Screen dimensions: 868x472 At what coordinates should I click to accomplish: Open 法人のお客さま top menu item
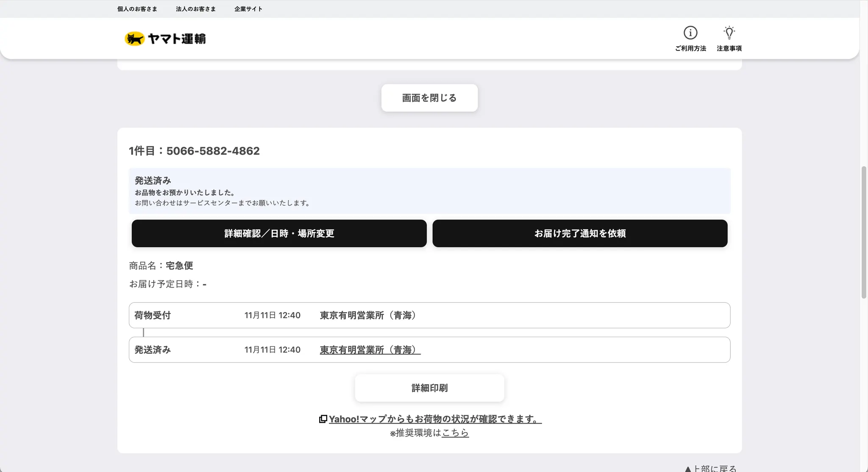(x=196, y=9)
